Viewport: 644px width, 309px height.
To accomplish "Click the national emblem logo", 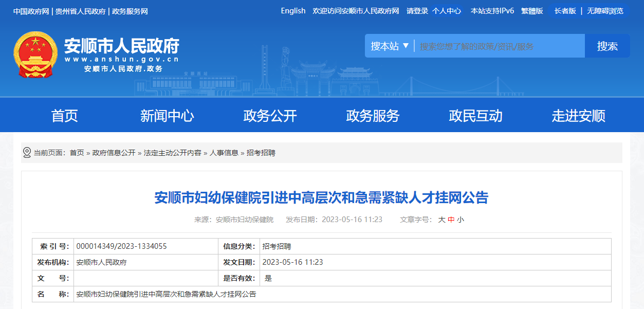I will 35,54.
